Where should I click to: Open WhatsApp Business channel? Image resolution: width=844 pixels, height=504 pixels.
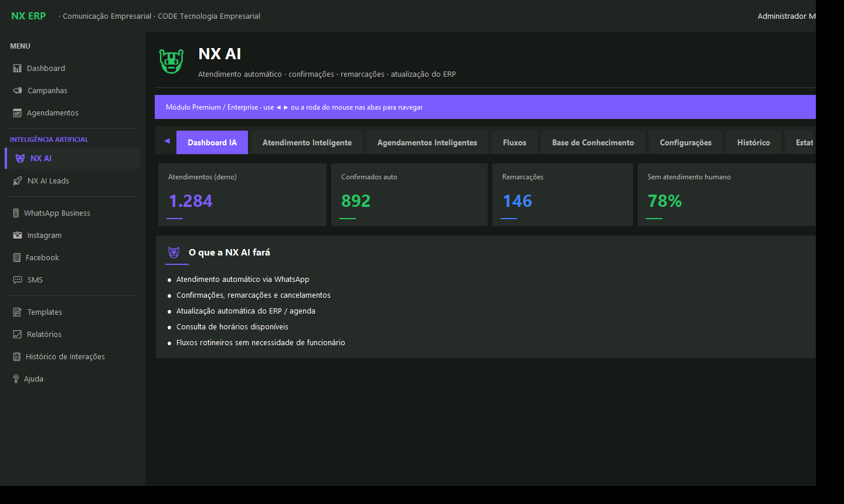tap(73, 213)
